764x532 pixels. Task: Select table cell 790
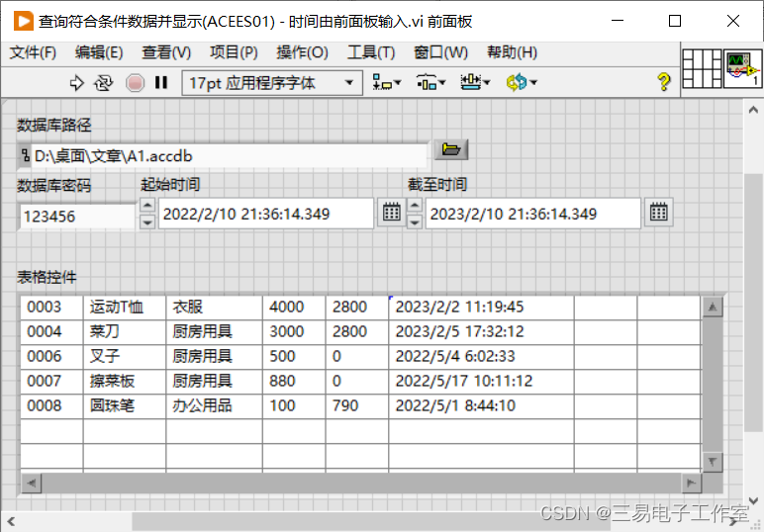click(x=356, y=406)
